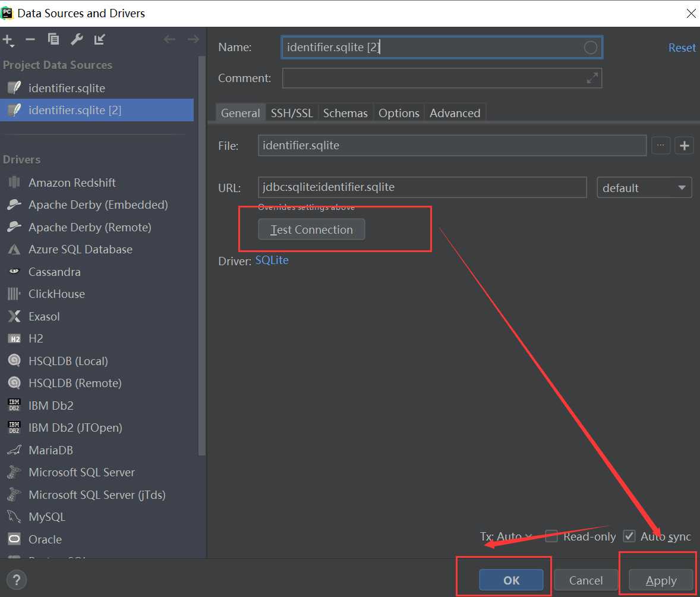Click into the Comment input field
This screenshot has width=700, height=597.
coord(442,78)
